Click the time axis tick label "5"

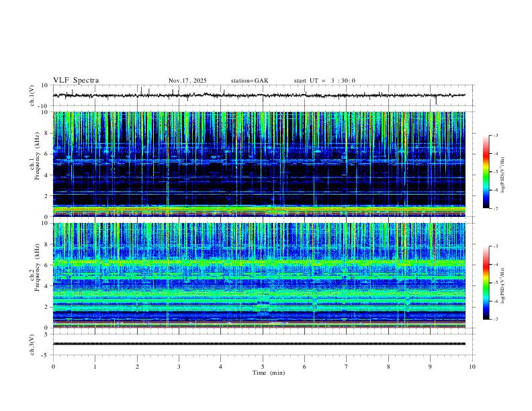click(x=263, y=367)
